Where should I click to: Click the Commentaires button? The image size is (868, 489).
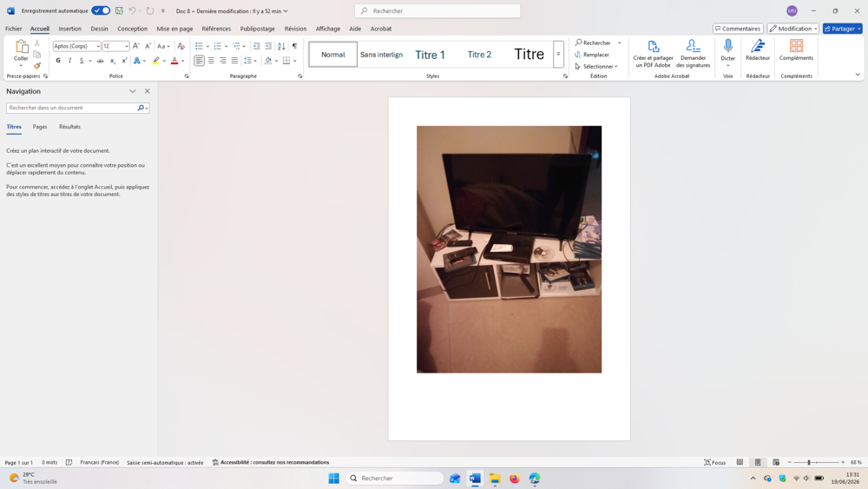click(738, 29)
